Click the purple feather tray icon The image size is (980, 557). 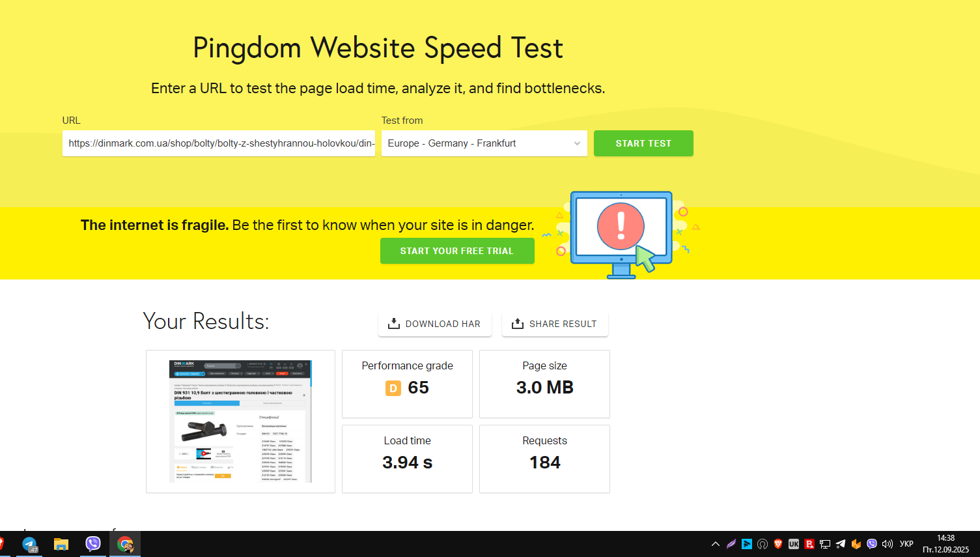(731, 544)
